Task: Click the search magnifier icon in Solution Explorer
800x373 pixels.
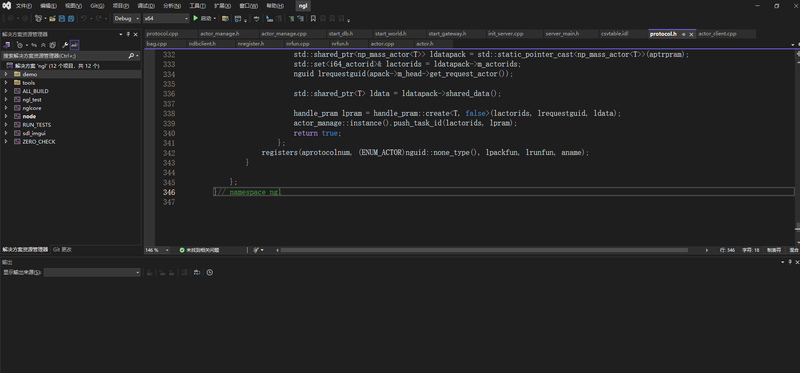Action: [x=131, y=56]
